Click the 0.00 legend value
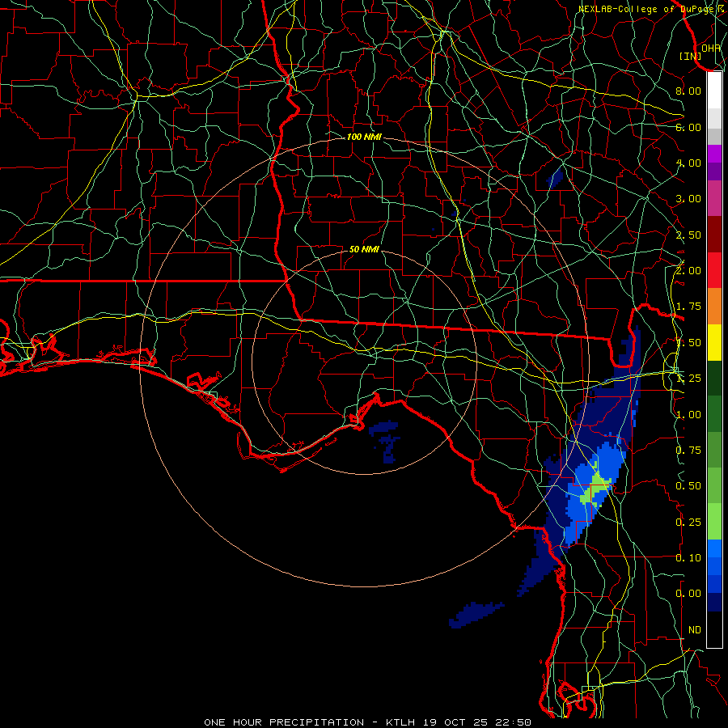Image resolution: width=728 pixels, height=728 pixels. click(x=688, y=594)
